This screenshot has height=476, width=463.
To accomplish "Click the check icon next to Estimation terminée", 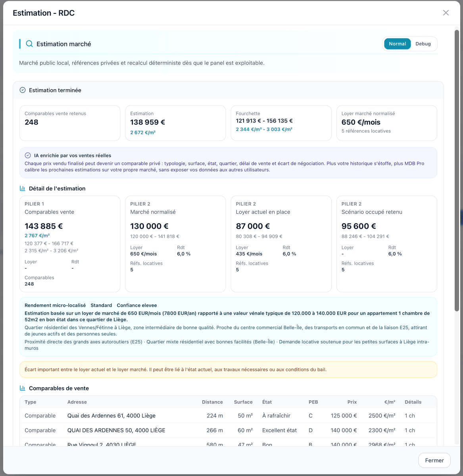I will point(23,90).
